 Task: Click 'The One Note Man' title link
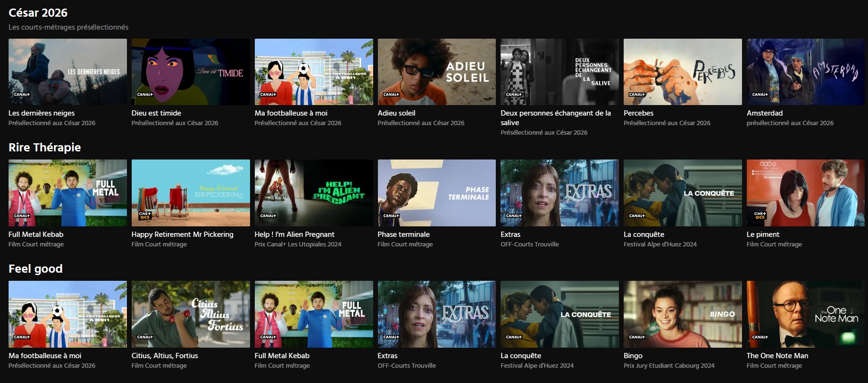tap(777, 356)
